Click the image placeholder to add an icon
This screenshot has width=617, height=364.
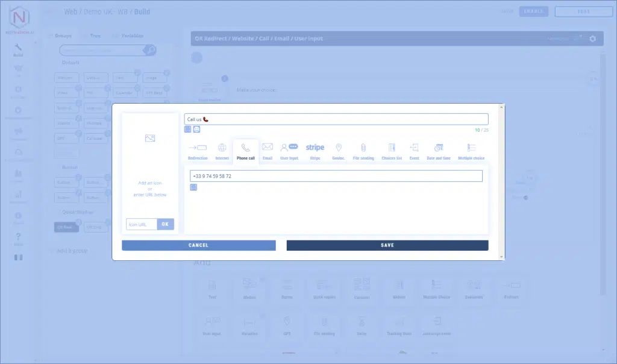coord(150,138)
